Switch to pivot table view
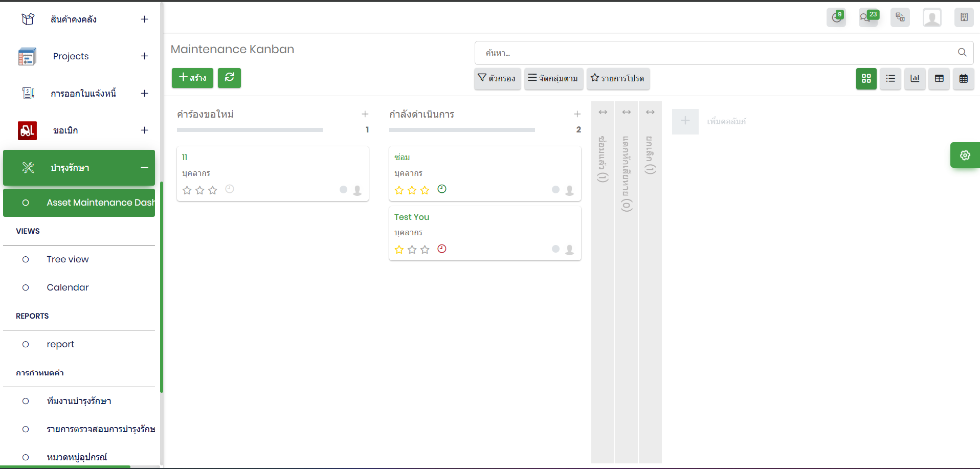This screenshot has width=980, height=469. [x=939, y=79]
